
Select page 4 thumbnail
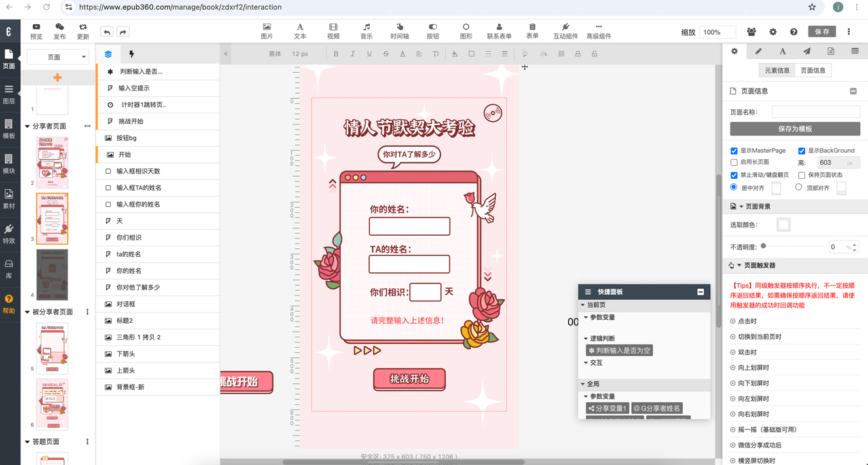tap(52, 274)
